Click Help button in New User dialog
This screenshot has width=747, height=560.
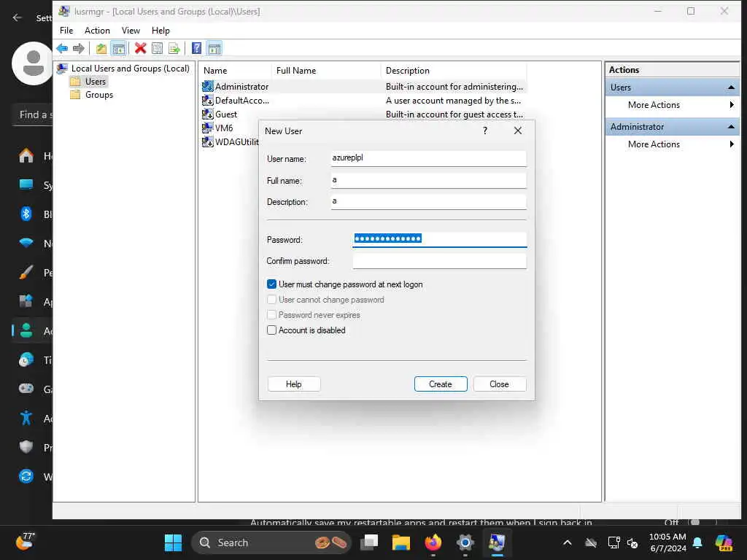[293, 384]
